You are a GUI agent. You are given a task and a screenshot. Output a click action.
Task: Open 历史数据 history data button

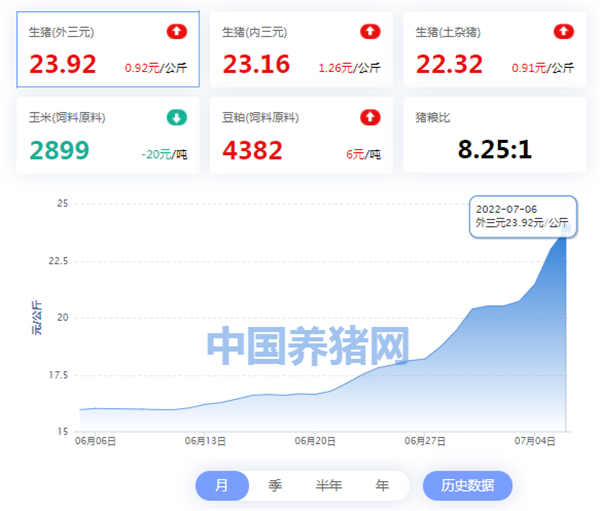click(468, 486)
